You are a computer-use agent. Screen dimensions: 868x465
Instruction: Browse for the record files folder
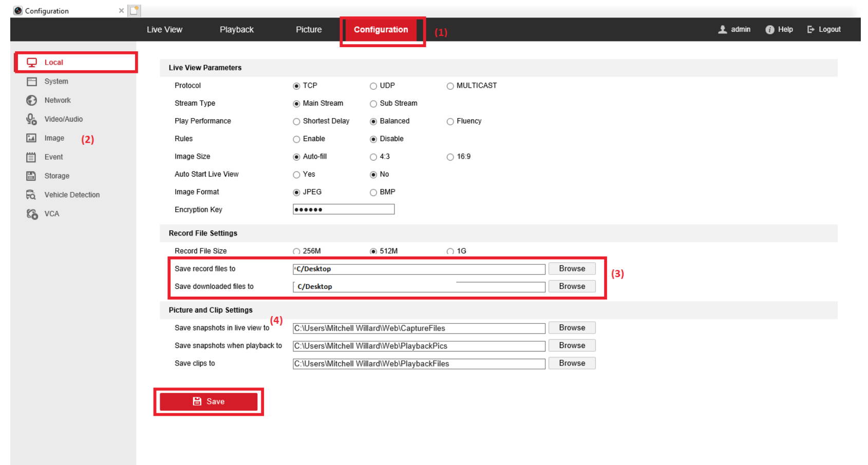pyautogui.click(x=571, y=268)
